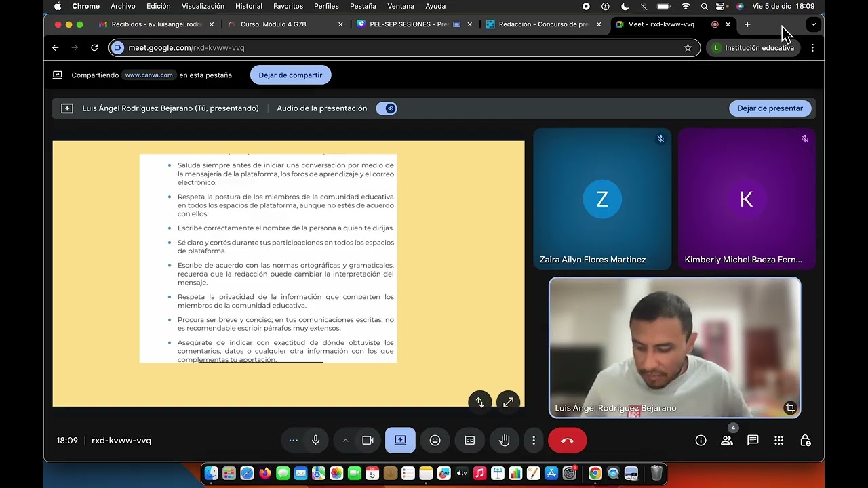
Task: Turn on closed captions
Action: (x=470, y=441)
